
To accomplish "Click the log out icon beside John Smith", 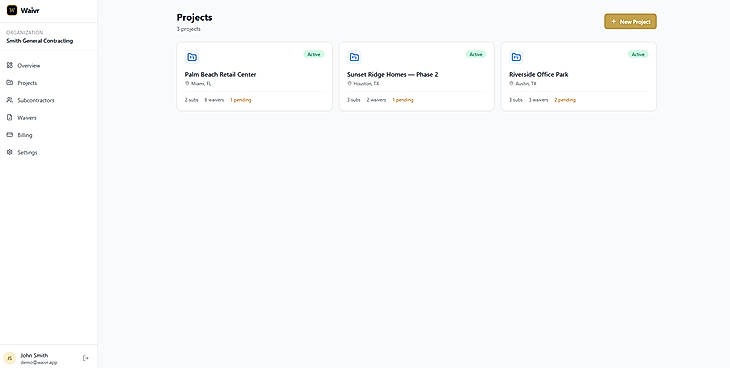I will pos(85,358).
